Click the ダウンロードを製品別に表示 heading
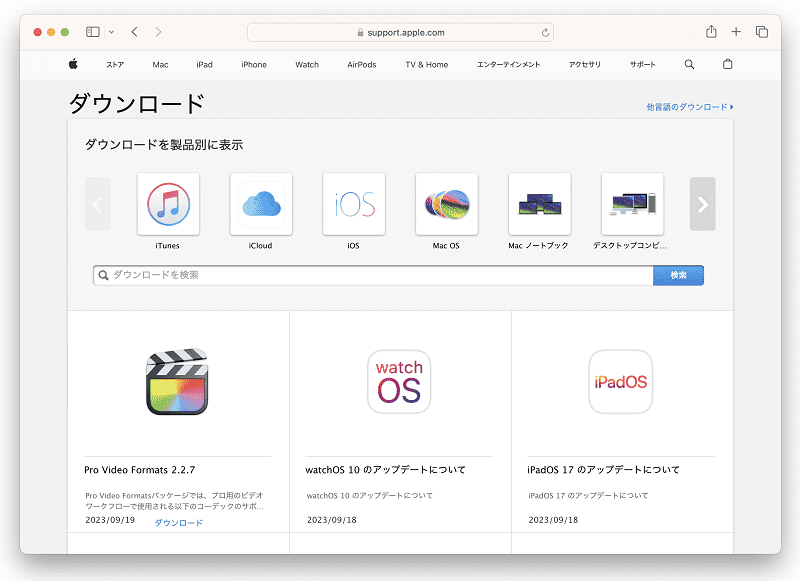Viewport: 800px width, 581px height. tap(164, 145)
